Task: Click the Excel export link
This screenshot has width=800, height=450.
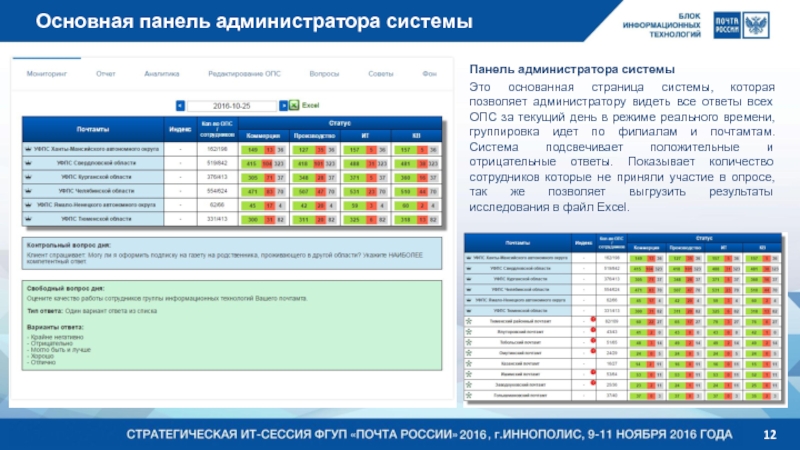Action: click(310, 106)
